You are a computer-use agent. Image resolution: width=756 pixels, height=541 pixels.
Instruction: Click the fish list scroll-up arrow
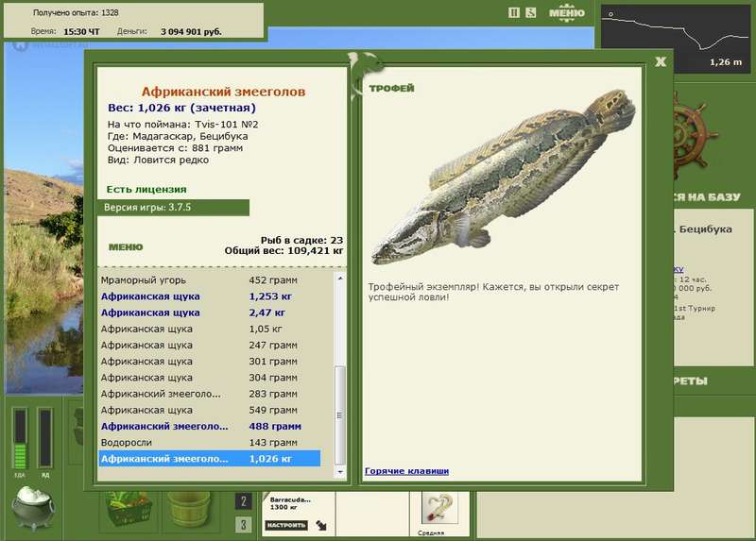pyautogui.click(x=340, y=279)
